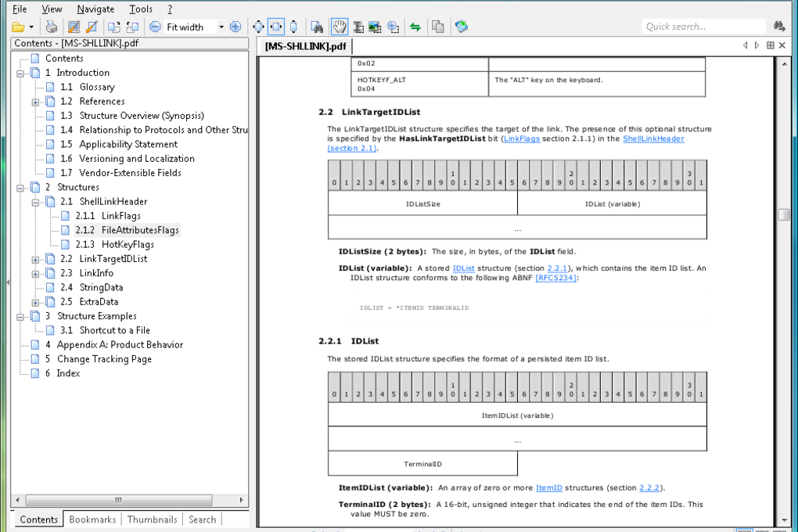Viewport: 798px width, 532px height.
Task: Click the 2.2.2 section link
Action: coord(649,487)
